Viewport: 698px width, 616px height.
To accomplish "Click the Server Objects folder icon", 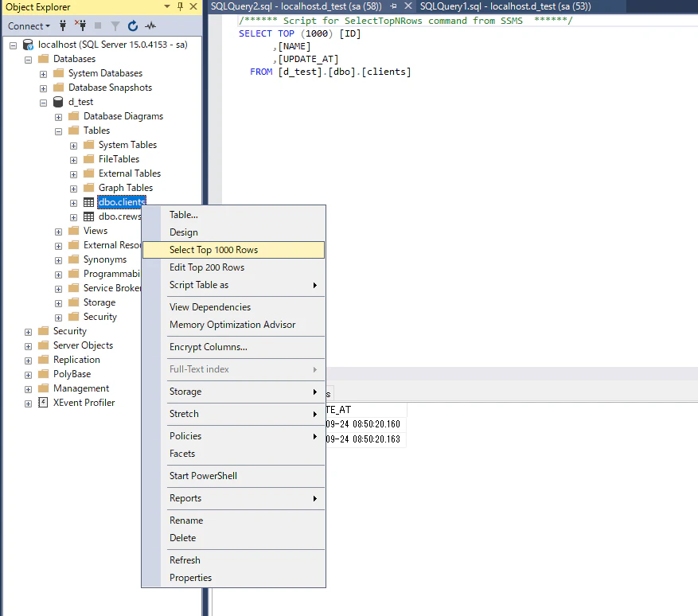I will 43,345.
